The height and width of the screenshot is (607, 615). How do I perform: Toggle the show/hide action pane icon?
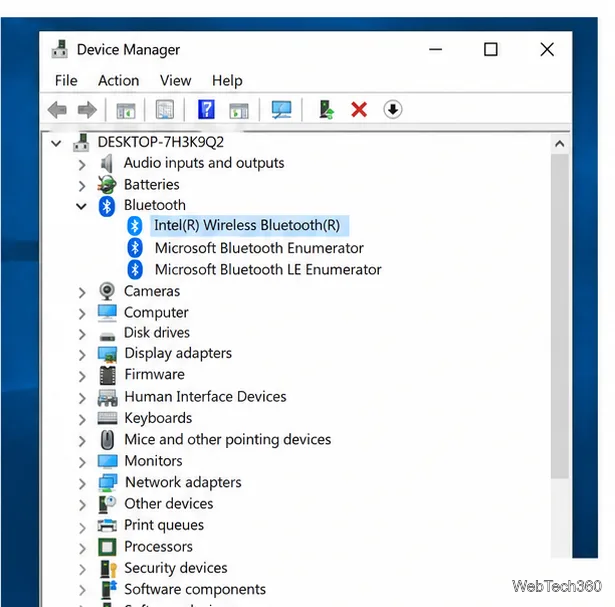(239, 111)
